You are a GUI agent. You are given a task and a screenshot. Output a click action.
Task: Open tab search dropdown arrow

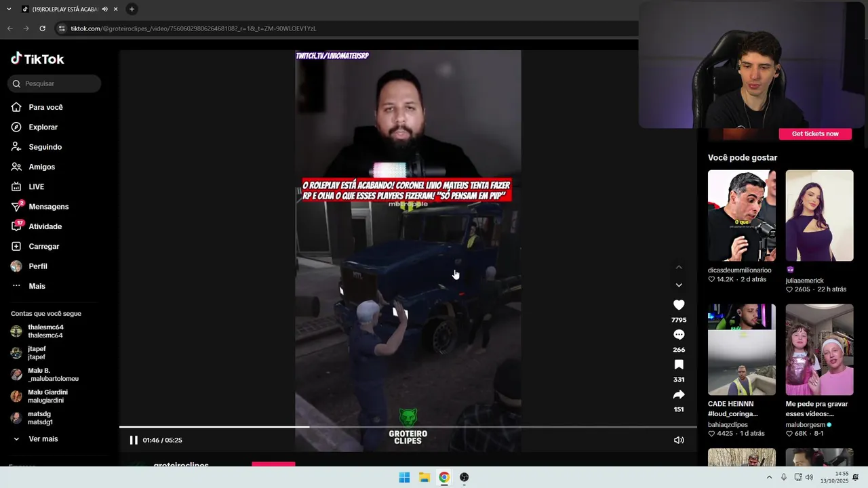(x=9, y=9)
